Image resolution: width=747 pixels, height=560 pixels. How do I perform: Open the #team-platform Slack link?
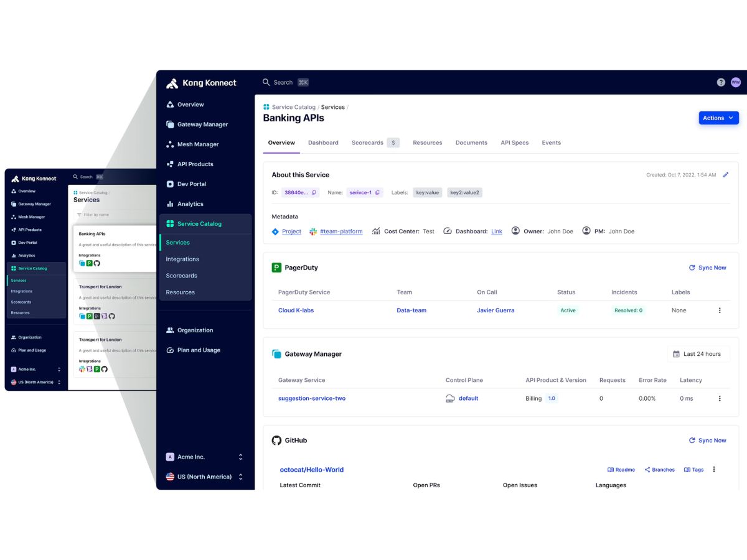coord(341,231)
